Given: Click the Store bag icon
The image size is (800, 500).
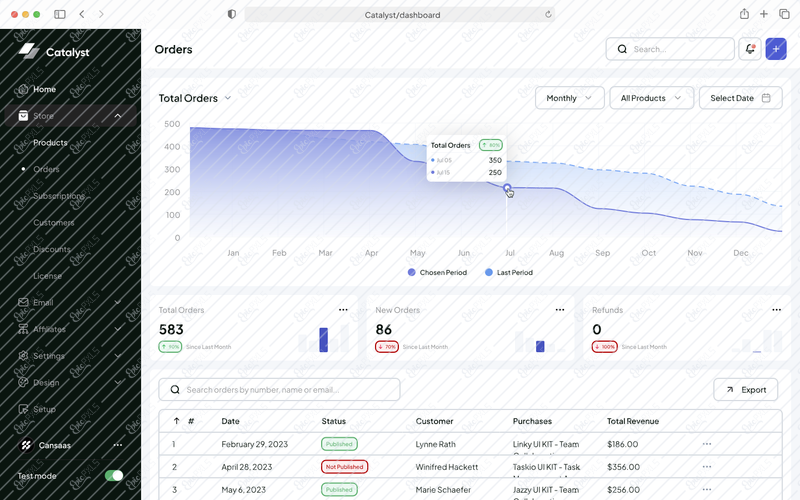Looking at the screenshot, I should coord(23,116).
